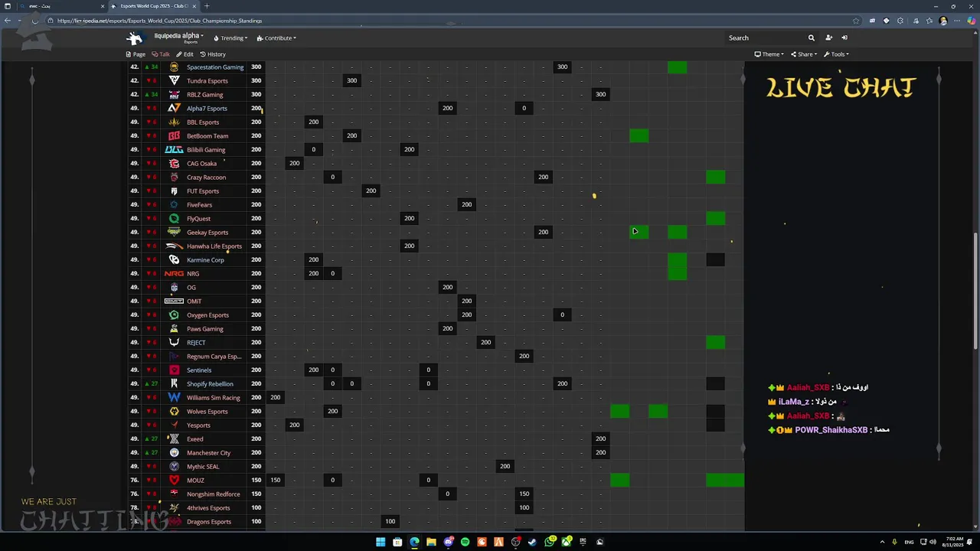The height and width of the screenshot is (551, 980).
Task: Open the Tools dropdown
Action: 838,54
